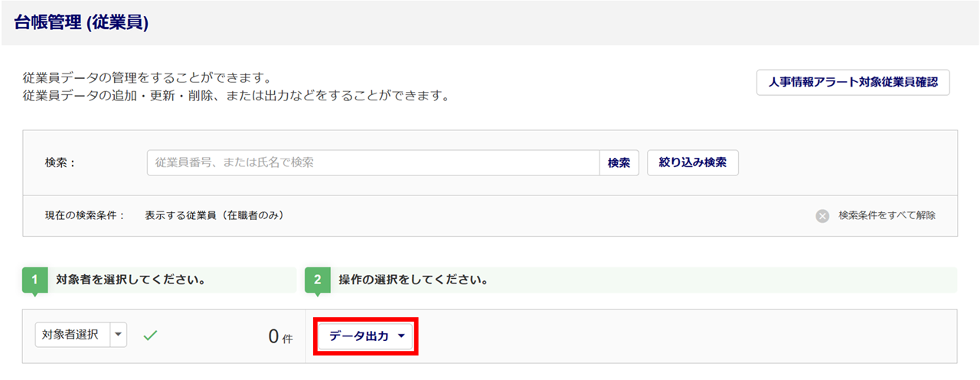Open the 対象者選択 dropdown arrow

pos(119,335)
